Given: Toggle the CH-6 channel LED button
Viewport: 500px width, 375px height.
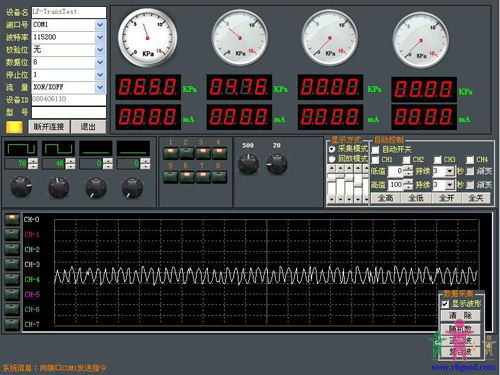Looking at the screenshot, I should tap(12, 309).
